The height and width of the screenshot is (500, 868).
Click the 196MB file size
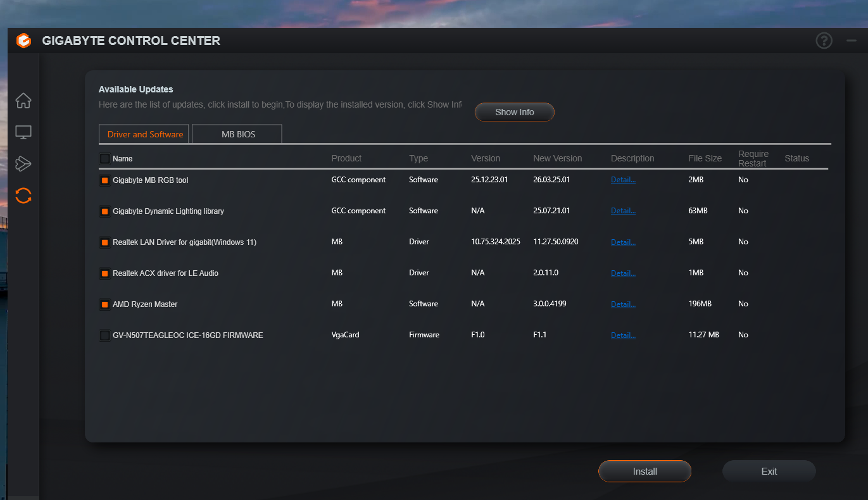click(700, 304)
